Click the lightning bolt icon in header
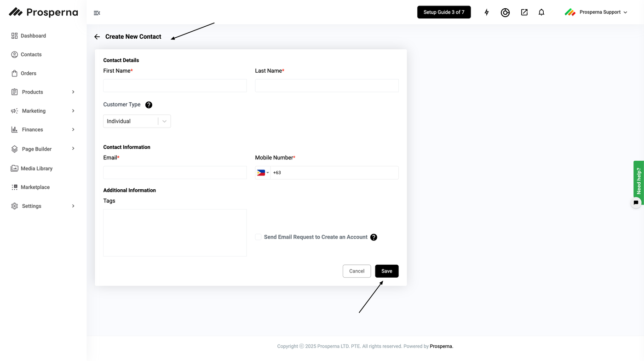The height and width of the screenshot is (361, 644). 487,12
